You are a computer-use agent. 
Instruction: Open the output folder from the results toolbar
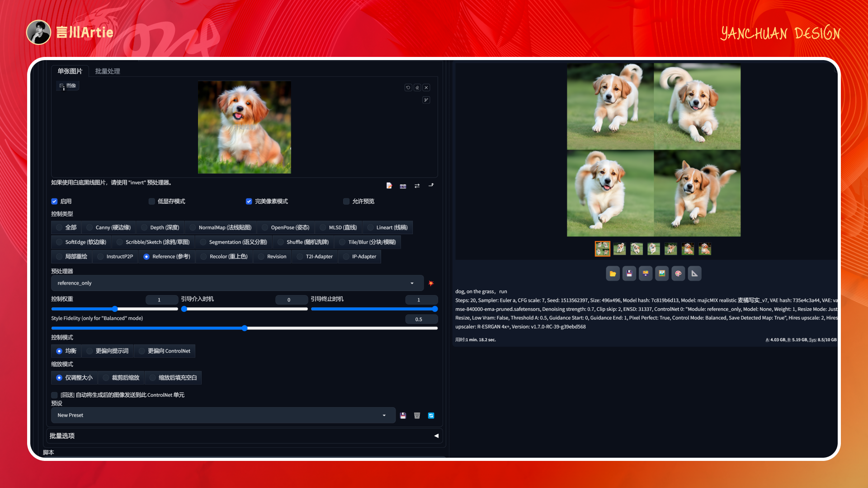613,273
